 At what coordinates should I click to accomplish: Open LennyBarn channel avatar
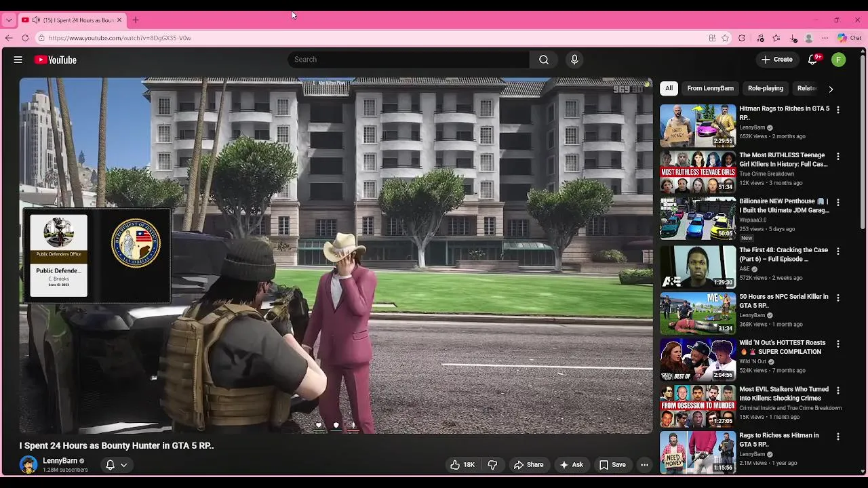28,465
